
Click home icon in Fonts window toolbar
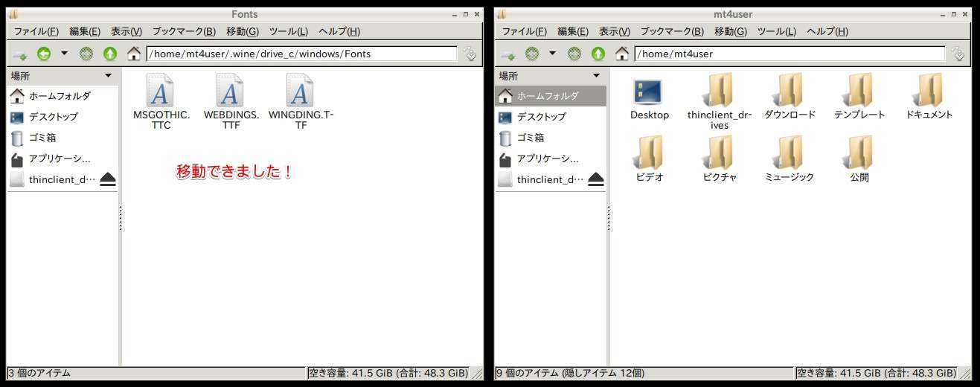click(134, 54)
